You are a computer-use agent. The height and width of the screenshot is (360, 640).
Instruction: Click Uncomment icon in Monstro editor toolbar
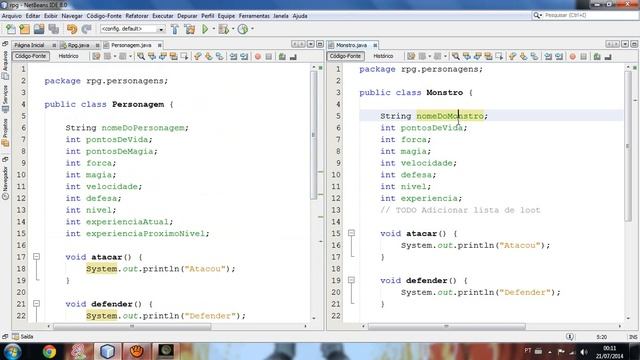[608, 56]
